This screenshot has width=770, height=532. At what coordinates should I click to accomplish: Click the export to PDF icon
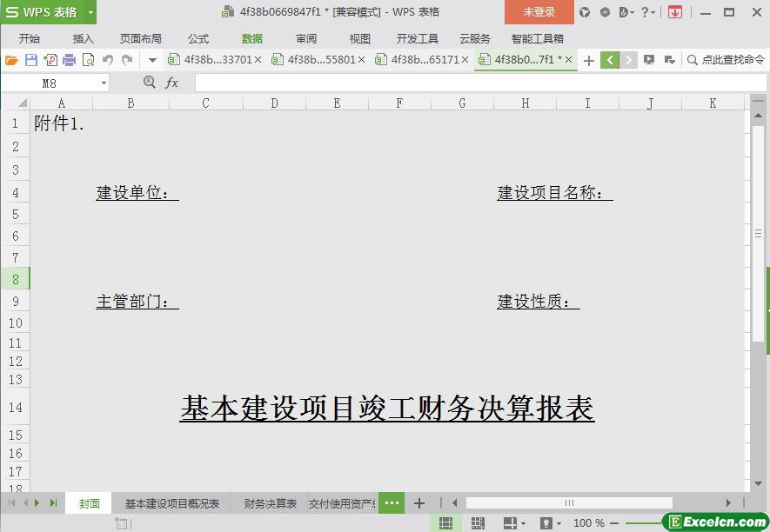50,60
